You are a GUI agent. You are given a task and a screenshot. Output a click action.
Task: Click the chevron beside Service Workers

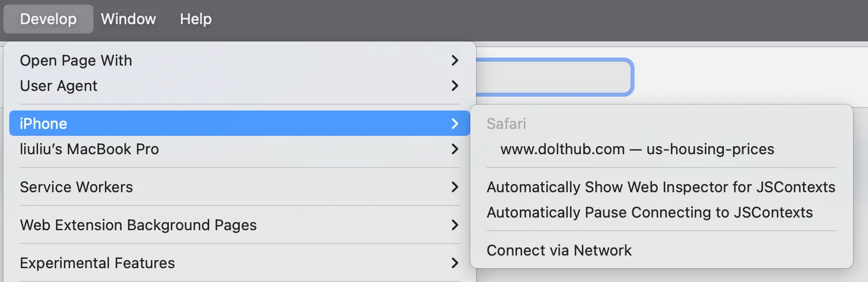coord(455,187)
